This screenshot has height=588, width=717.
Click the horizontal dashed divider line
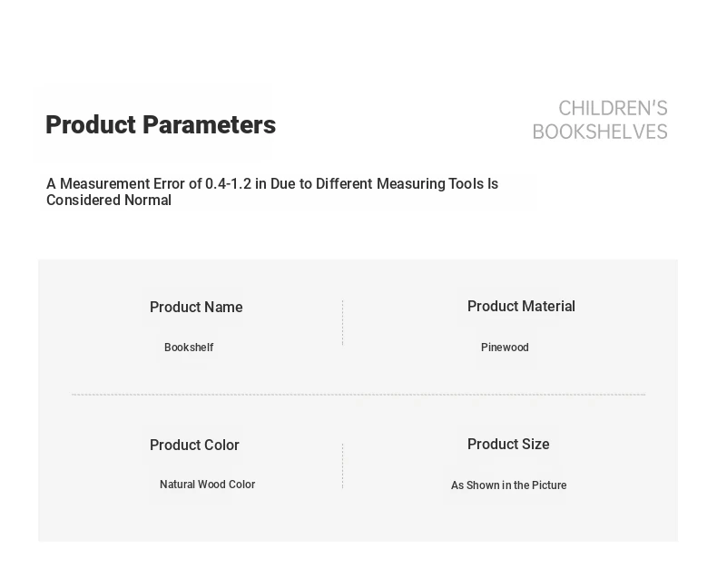[x=358, y=395]
